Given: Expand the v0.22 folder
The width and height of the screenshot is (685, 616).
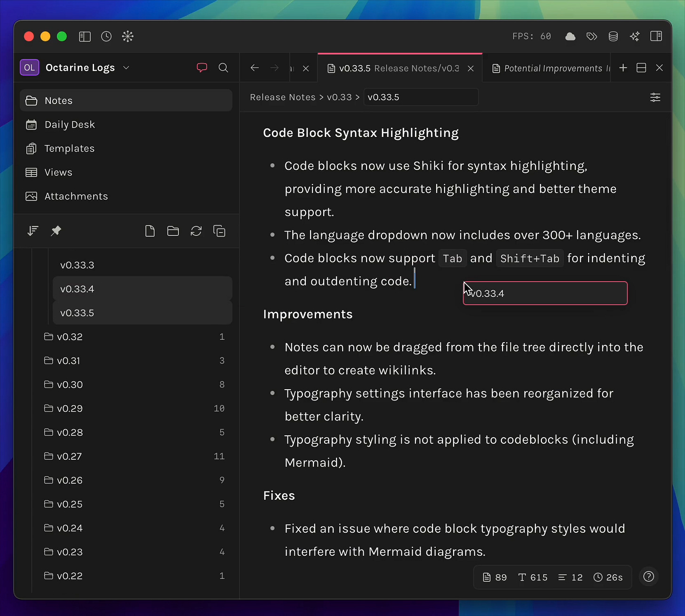Looking at the screenshot, I should point(135,576).
